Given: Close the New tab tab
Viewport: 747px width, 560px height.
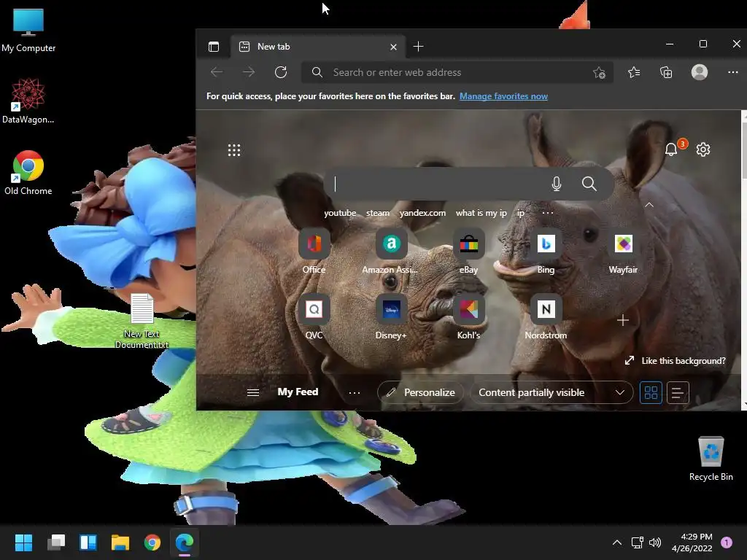Looking at the screenshot, I should pyautogui.click(x=393, y=47).
